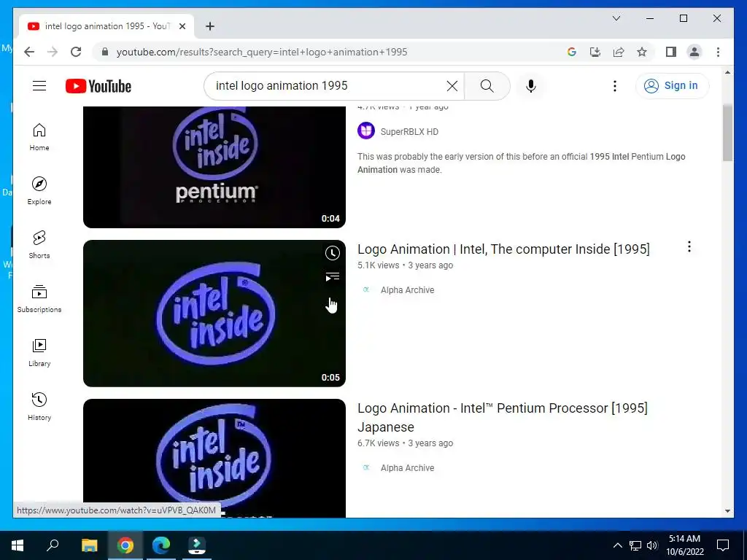
Task: Open Explore in the sidebar
Action: (39, 191)
